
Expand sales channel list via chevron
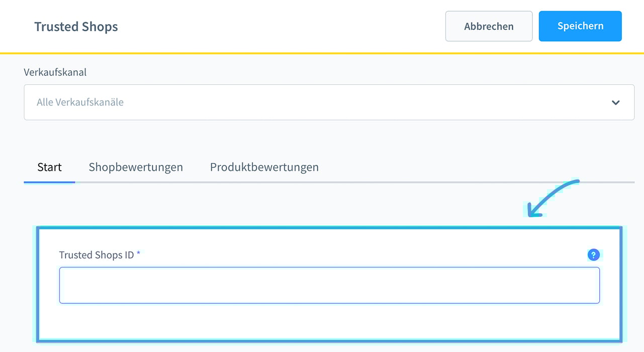(615, 103)
